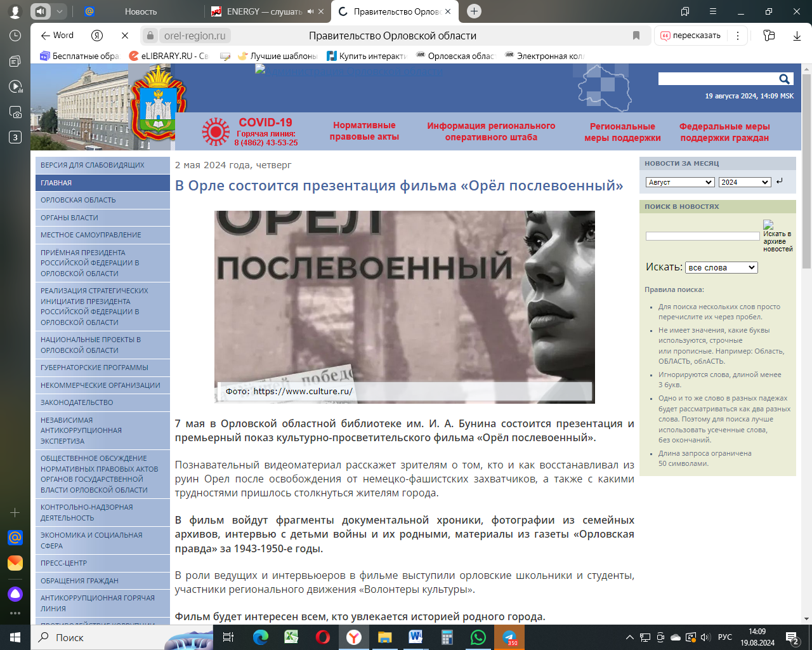Add a new browser tab
This screenshot has width=812, height=650.
coord(474,11)
